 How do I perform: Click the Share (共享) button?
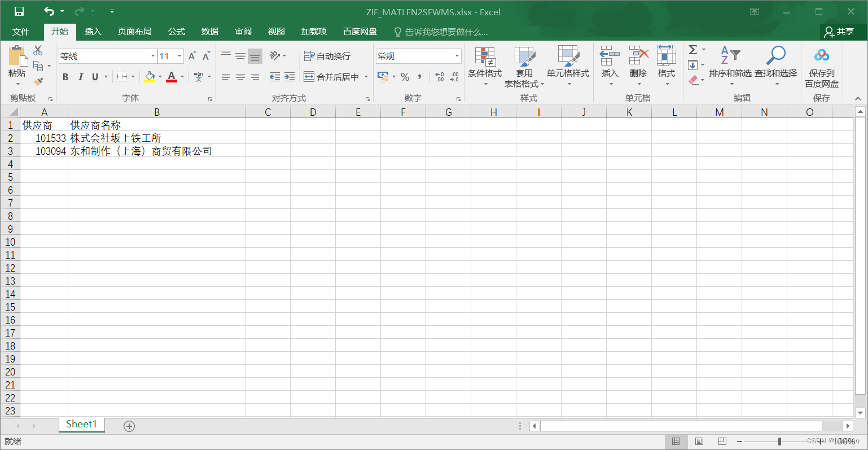(839, 32)
